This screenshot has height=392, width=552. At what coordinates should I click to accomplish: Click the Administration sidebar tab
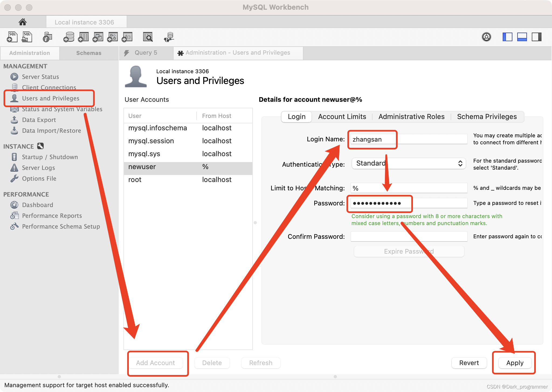point(29,52)
